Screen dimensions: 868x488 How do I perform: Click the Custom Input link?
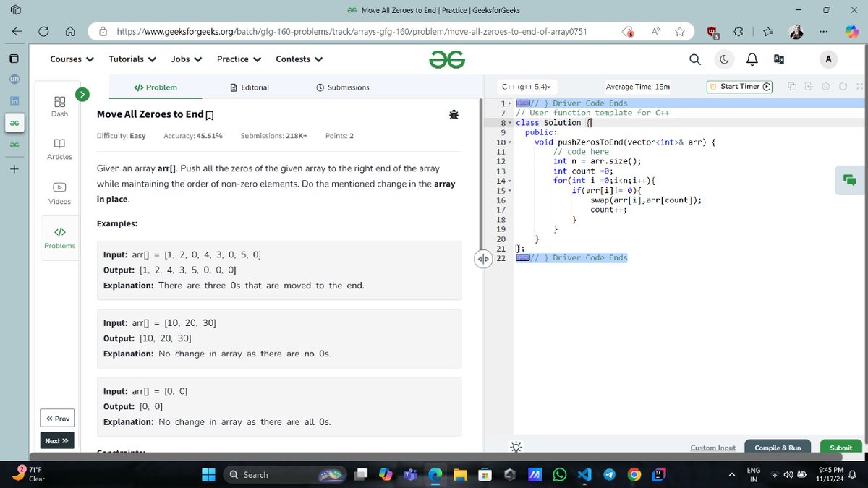[712, 448]
